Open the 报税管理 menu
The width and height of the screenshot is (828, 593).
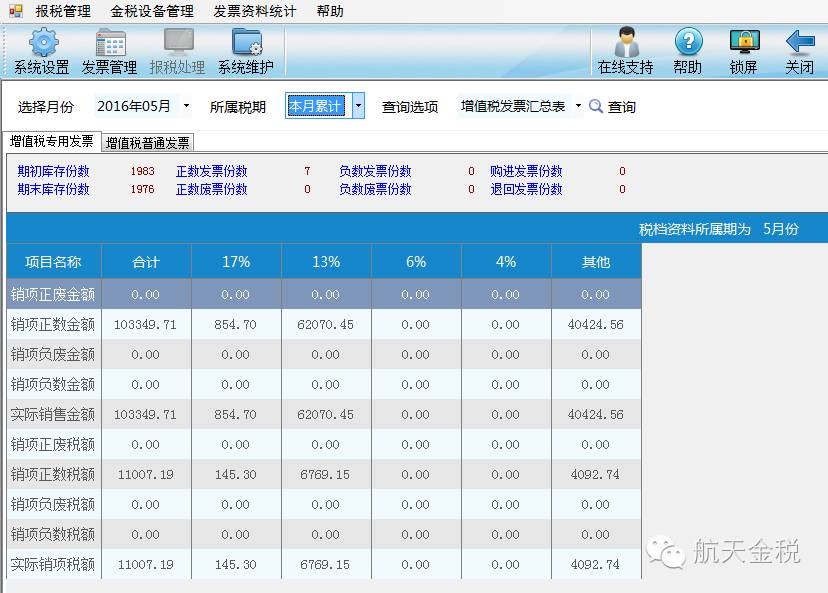(x=63, y=11)
